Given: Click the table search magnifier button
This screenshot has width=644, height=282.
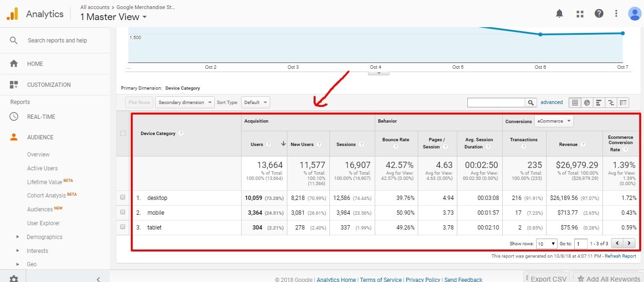Looking at the screenshot, I should 531,103.
